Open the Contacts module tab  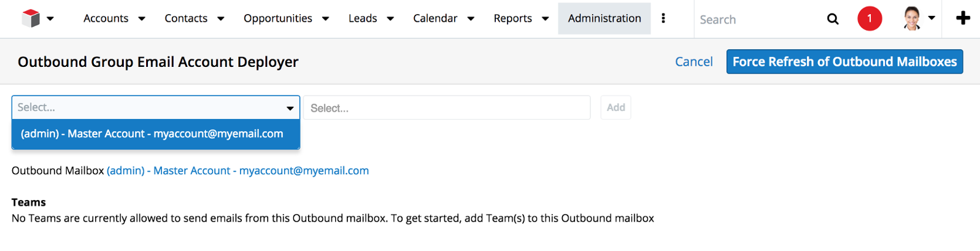point(186,18)
